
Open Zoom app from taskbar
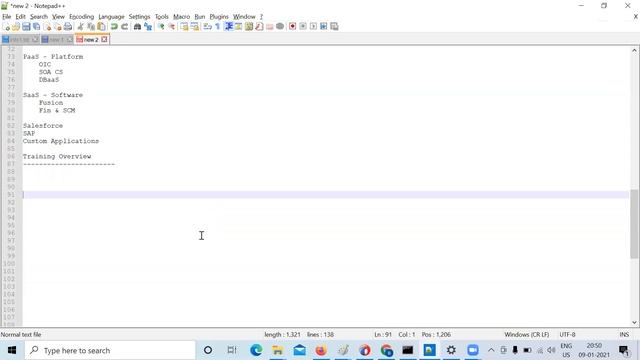tap(473, 350)
